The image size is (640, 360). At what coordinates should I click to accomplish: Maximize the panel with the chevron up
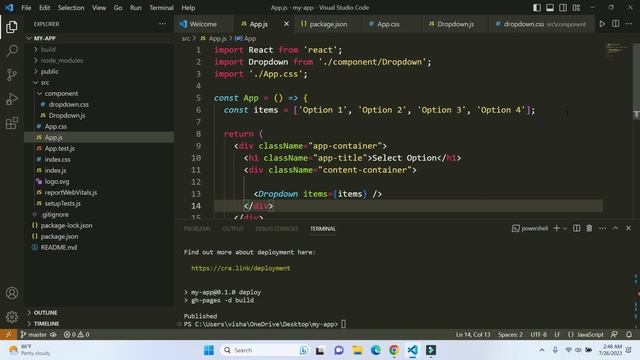(616, 228)
